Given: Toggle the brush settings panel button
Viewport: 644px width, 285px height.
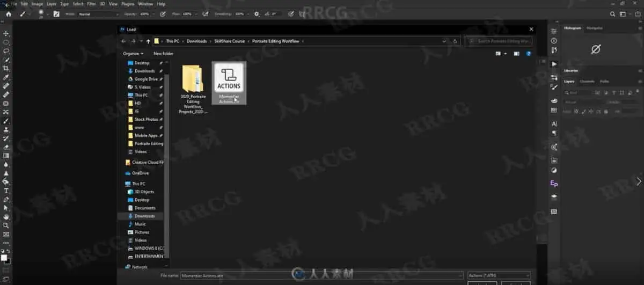Looking at the screenshot, I should [56, 14].
